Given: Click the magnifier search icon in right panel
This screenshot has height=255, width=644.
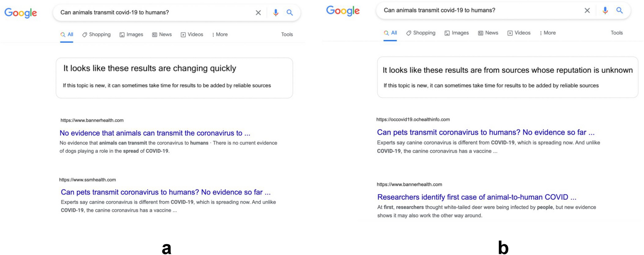Looking at the screenshot, I should [619, 11].
